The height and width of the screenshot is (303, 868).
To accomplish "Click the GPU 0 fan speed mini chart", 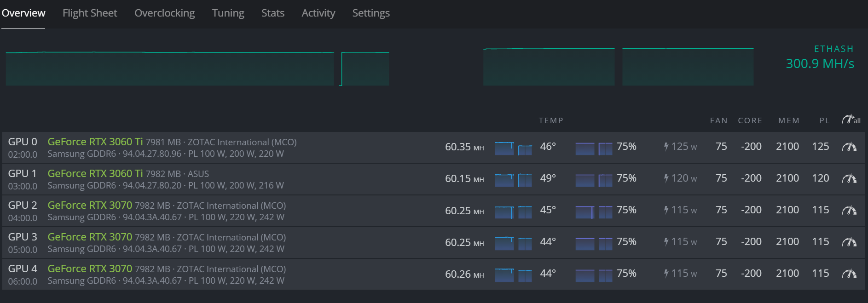I will pyautogui.click(x=594, y=149).
